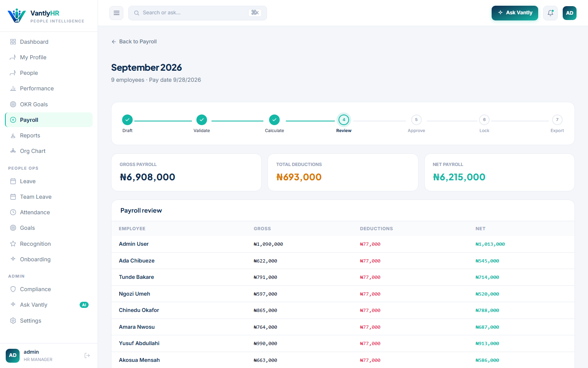
Task: Go to the Performance section
Action: 49,88
